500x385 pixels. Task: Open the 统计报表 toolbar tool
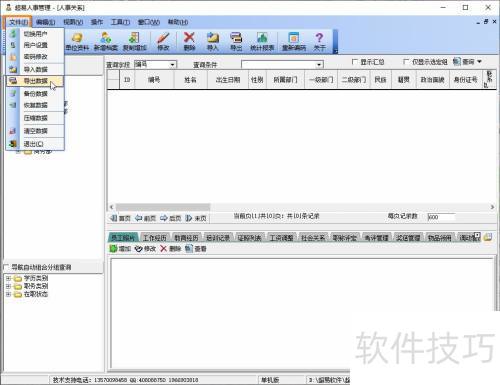point(262,42)
